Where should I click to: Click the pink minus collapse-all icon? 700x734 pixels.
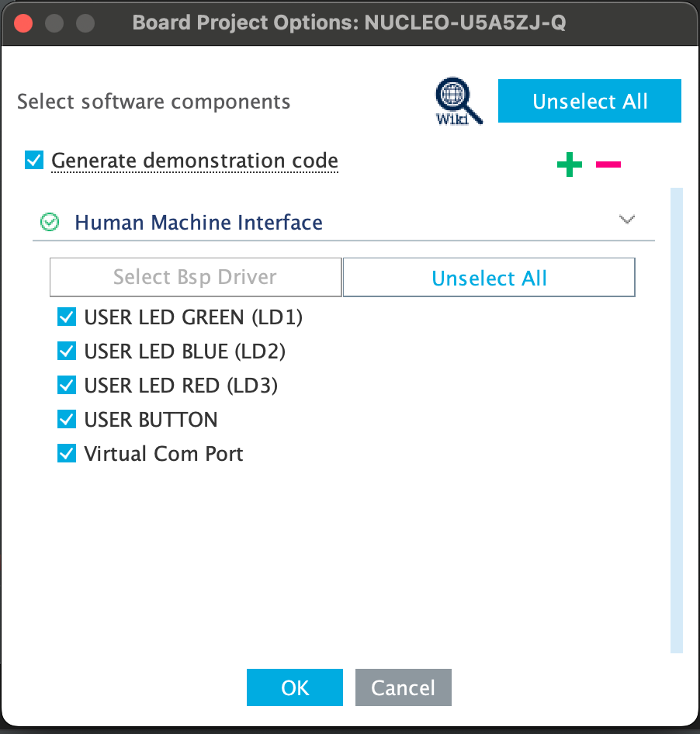tap(608, 164)
